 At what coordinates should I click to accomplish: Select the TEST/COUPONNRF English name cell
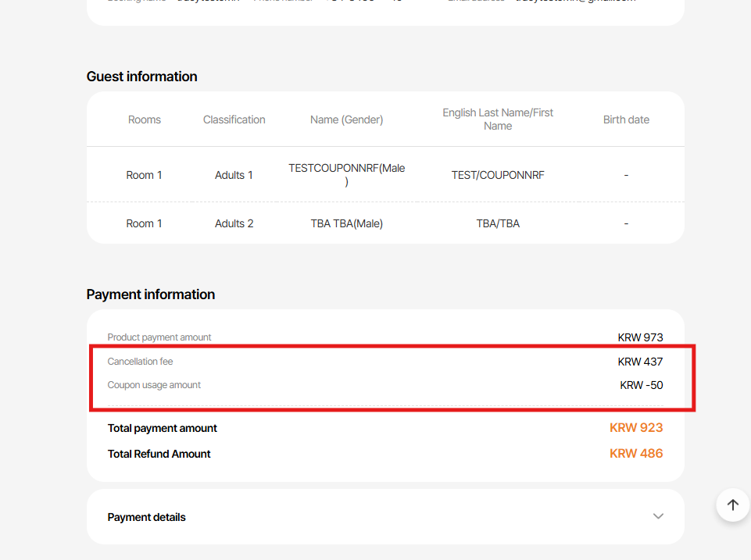click(498, 175)
